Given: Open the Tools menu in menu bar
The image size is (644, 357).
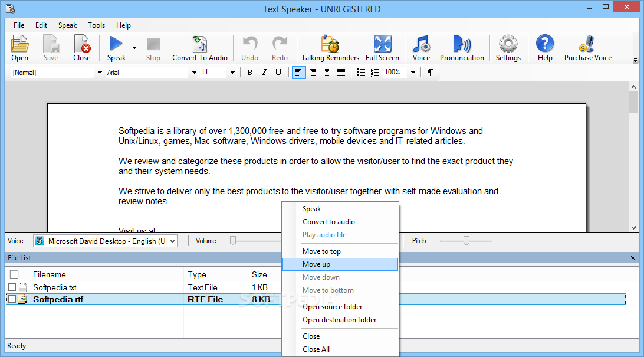Looking at the screenshot, I should tap(96, 25).
